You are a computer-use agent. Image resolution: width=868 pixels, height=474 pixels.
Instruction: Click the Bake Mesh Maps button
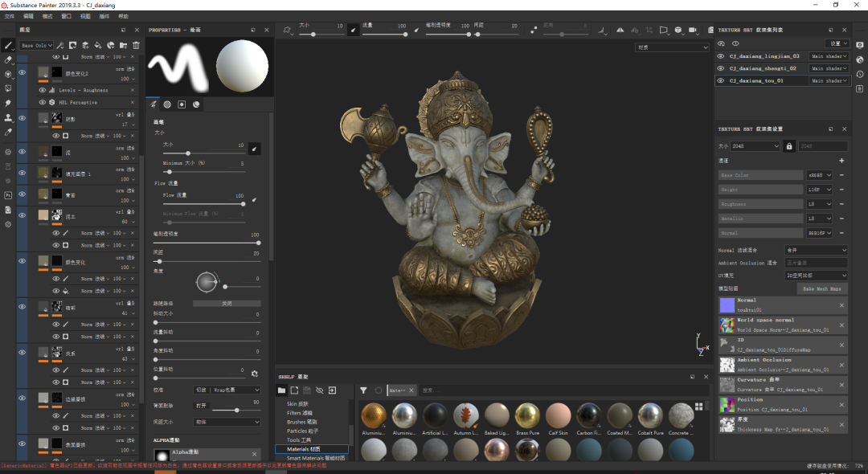point(822,288)
